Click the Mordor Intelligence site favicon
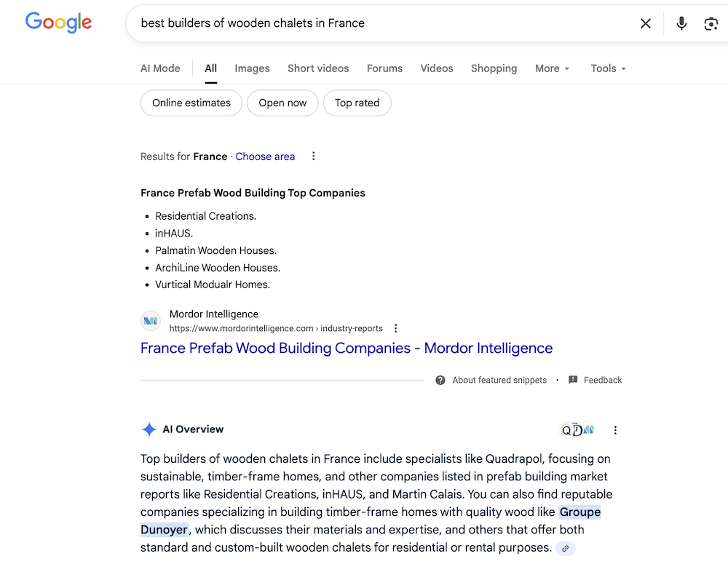This screenshot has width=728, height=572. tap(151, 321)
